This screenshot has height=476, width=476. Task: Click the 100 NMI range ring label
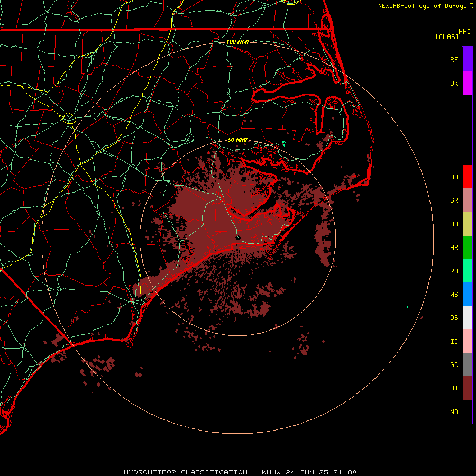[237, 42]
